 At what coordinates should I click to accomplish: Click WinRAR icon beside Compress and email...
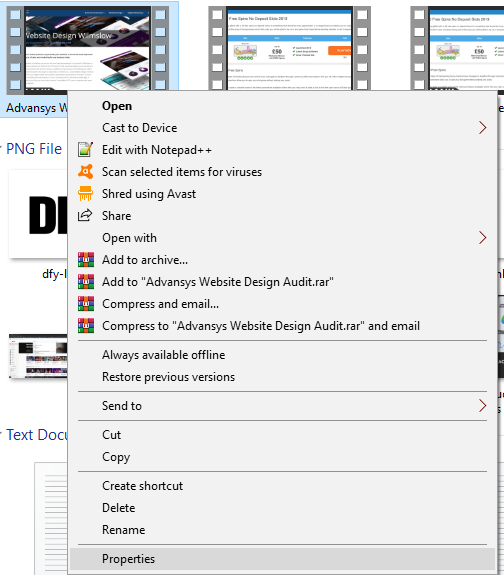tap(86, 304)
